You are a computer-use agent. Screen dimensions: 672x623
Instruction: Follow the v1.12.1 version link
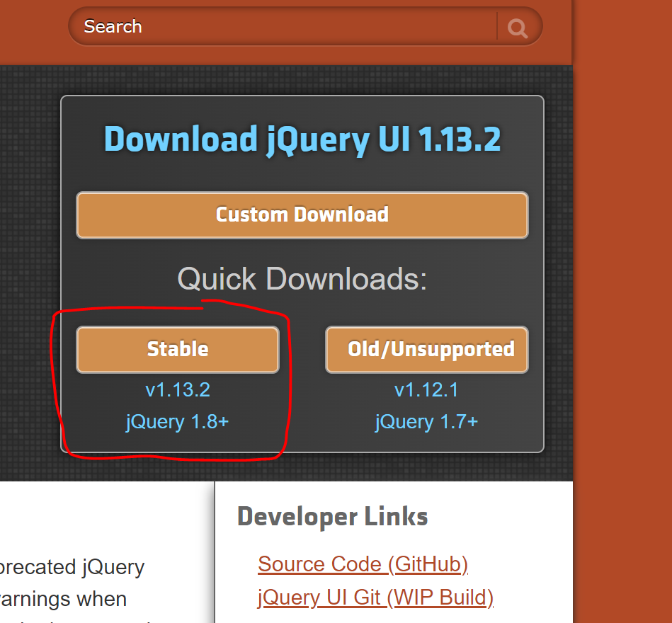(x=426, y=390)
